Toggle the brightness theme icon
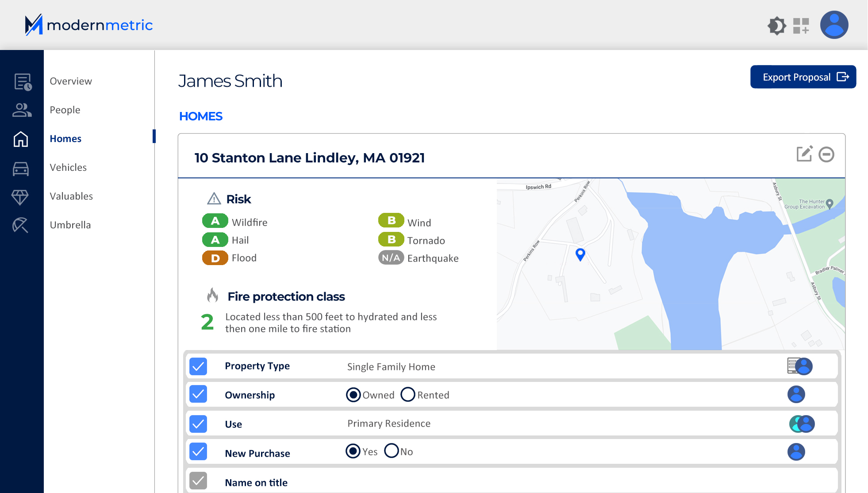The image size is (868, 493). tap(776, 26)
